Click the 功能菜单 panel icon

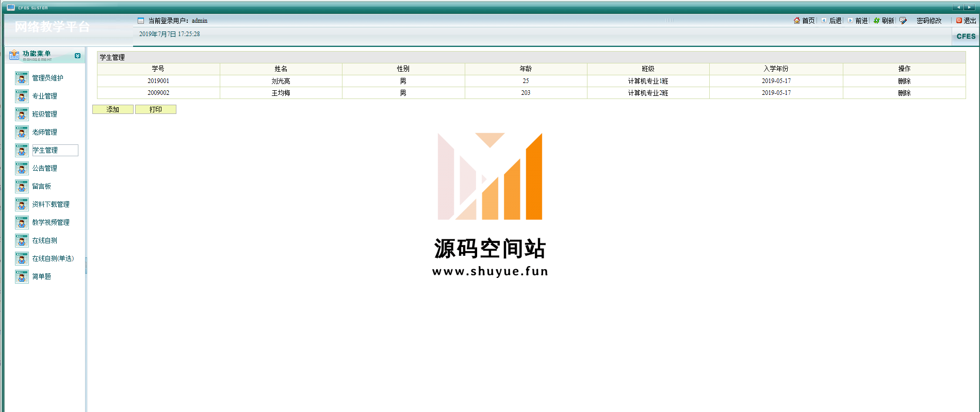tap(14, 55)
